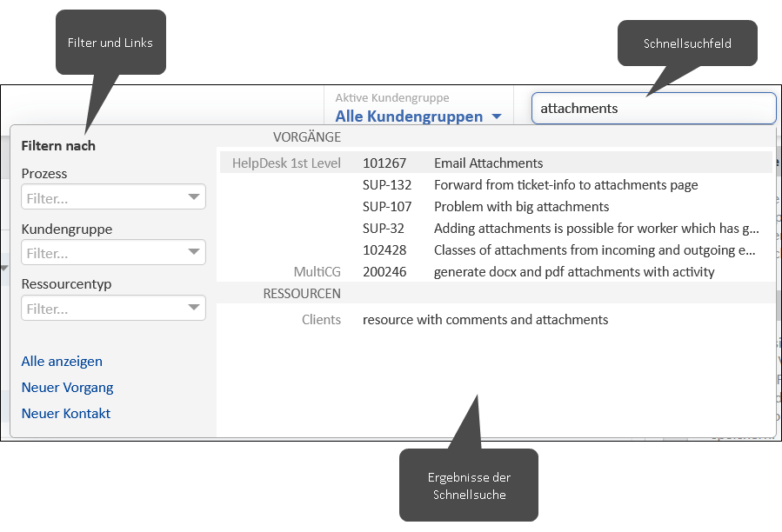Select SUP-32 Adding attachments result

coord(496,229)
